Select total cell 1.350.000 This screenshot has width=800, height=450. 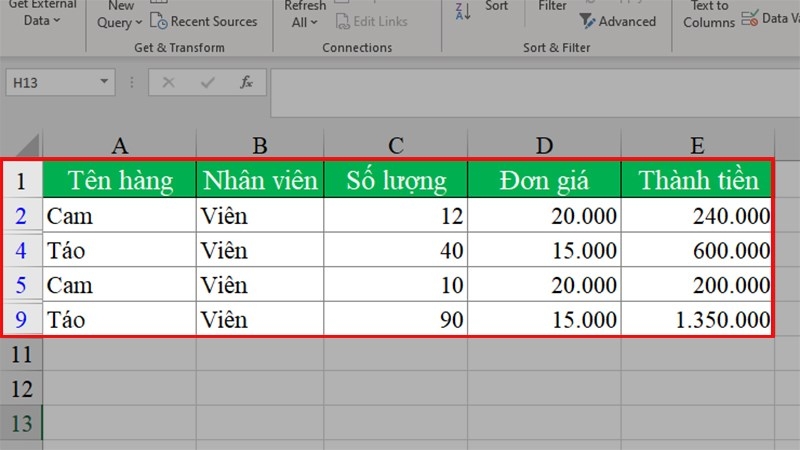tap(696, 319)
